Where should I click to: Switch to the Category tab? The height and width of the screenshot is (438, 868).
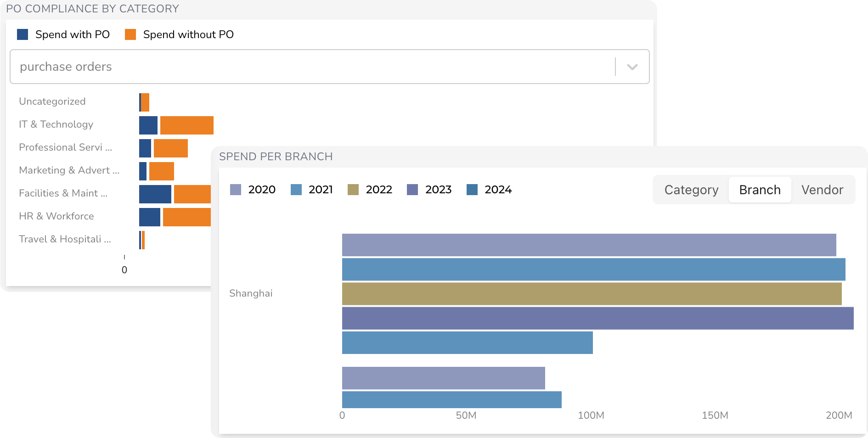click(x=691, y=190)
